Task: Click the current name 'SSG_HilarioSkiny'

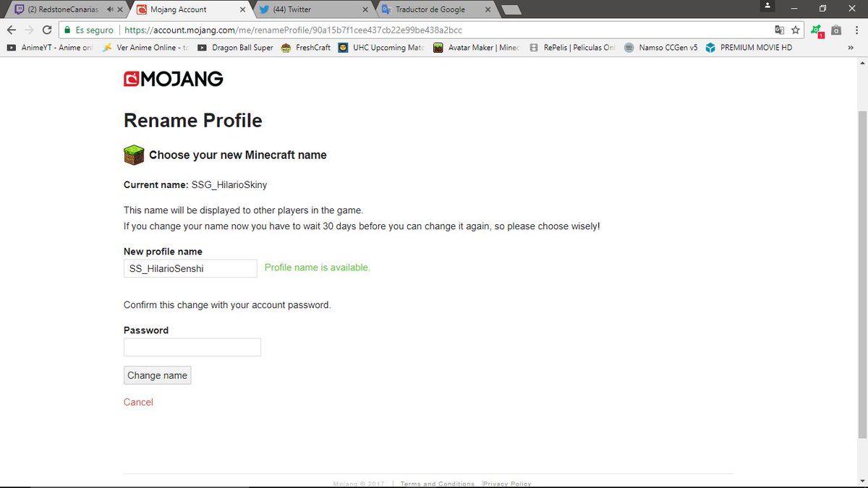Action: [x=229, y=185]
